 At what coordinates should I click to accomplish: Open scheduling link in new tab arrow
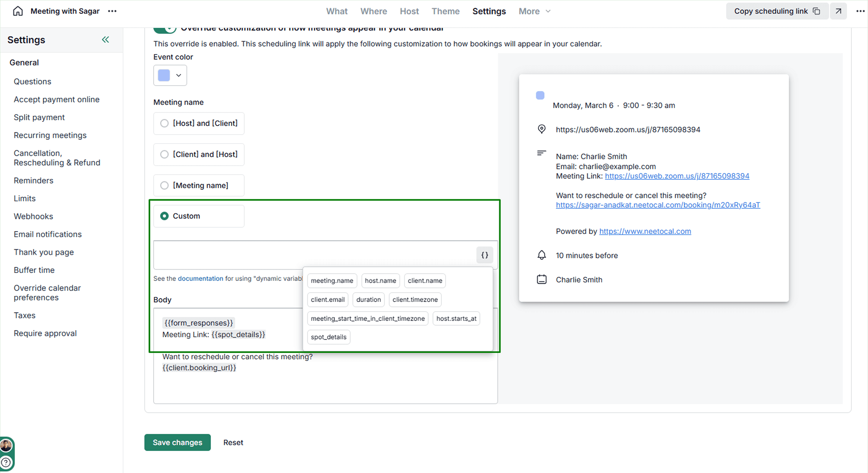(x=838, y=11)
